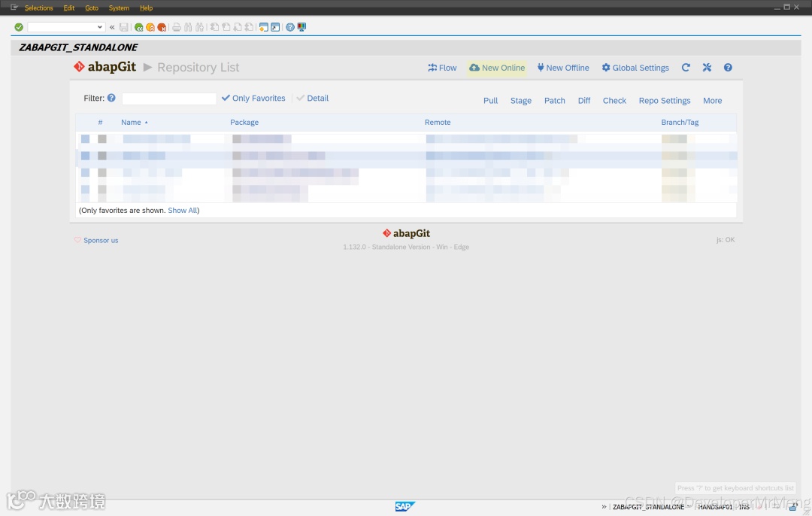Sort list by Remote column header

click(438, 123)
